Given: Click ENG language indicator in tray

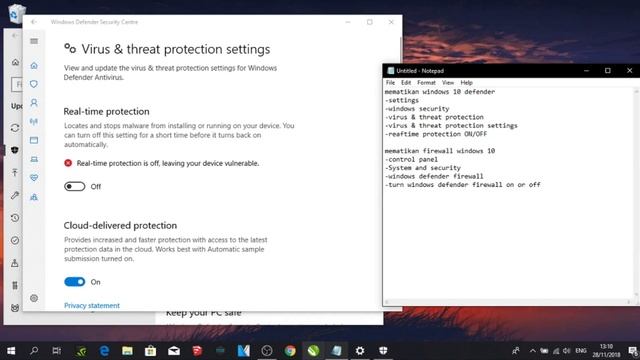Looking at the screenshot, I should 581,351.
